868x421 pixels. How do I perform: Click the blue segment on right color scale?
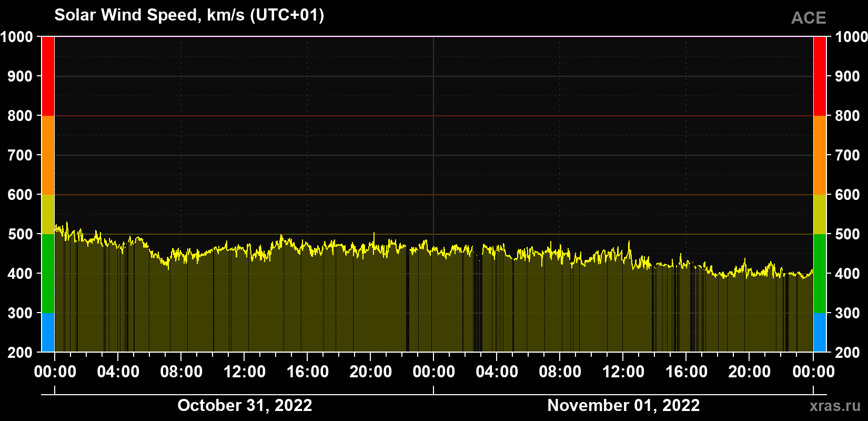[820, 333]
